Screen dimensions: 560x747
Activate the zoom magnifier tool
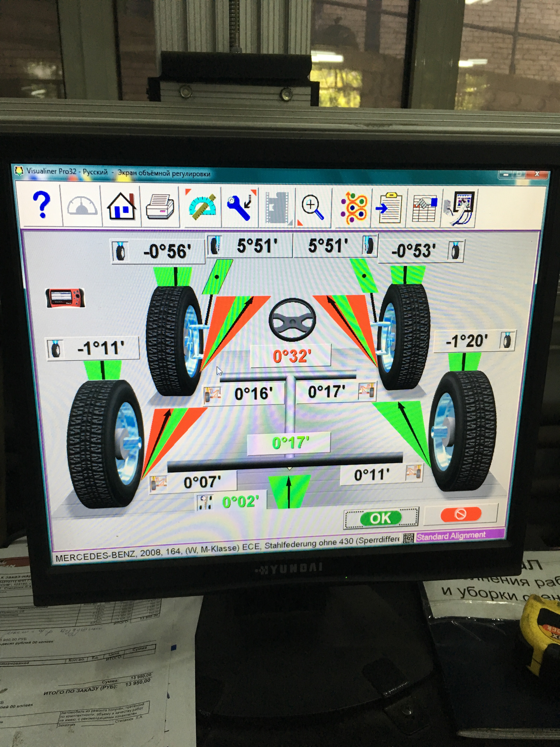[313, 208]
